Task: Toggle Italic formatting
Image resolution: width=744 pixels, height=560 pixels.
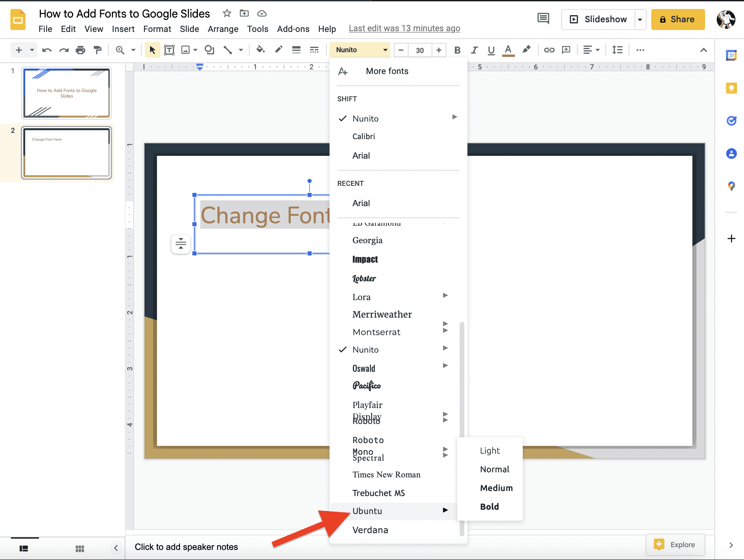Action: coord(474,50)
